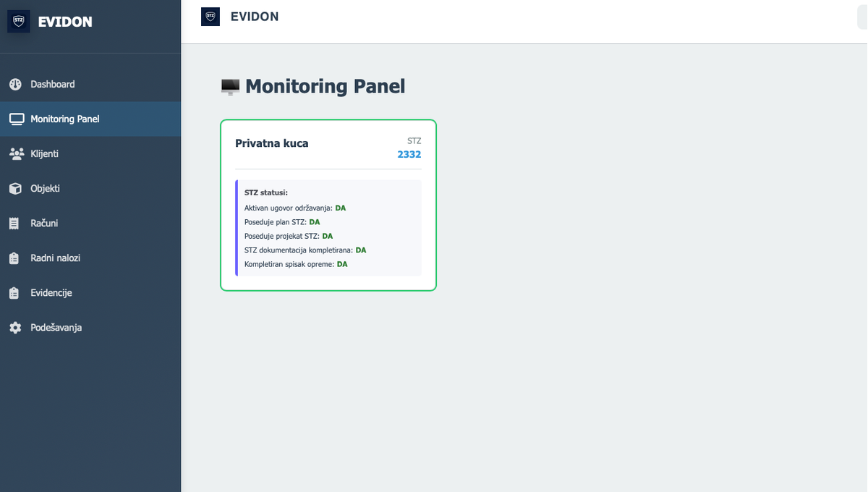Select the Monitoring Panel sidebar label
Image resolution: width=868 pixels, height=492 pixels.
65,119
